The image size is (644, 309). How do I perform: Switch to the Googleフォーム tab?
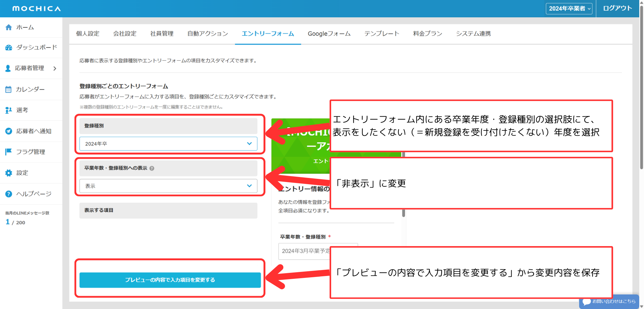329,34
